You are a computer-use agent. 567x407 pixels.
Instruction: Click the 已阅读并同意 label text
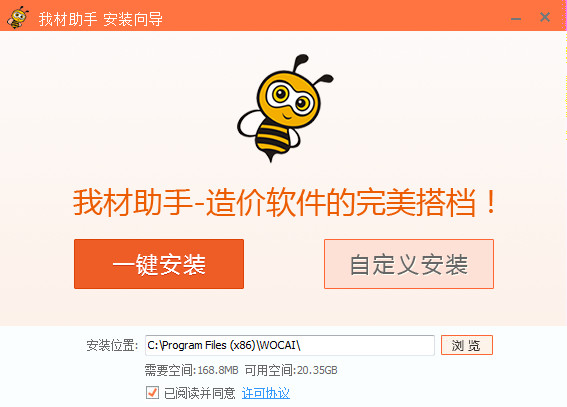[x=200, y=393]
